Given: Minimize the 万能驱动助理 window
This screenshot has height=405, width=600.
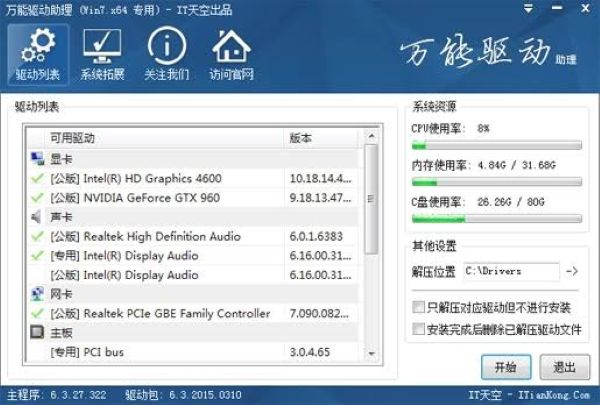Looking at the screenshot, I should 557,8.
